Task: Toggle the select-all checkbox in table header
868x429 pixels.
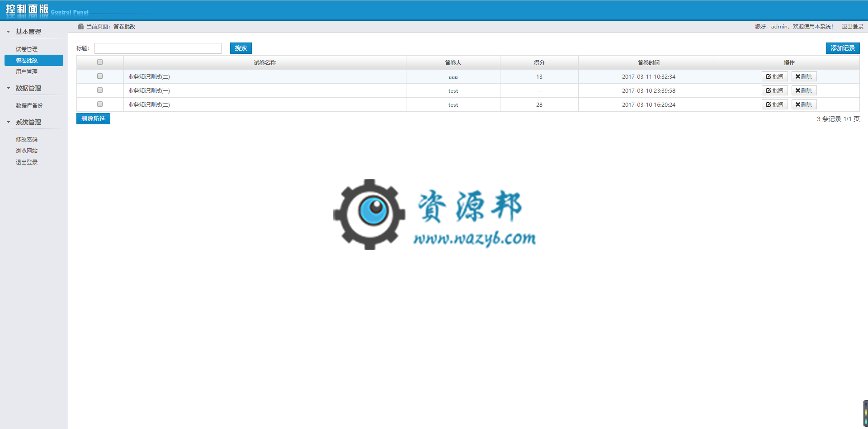Action: click(100, 62)
